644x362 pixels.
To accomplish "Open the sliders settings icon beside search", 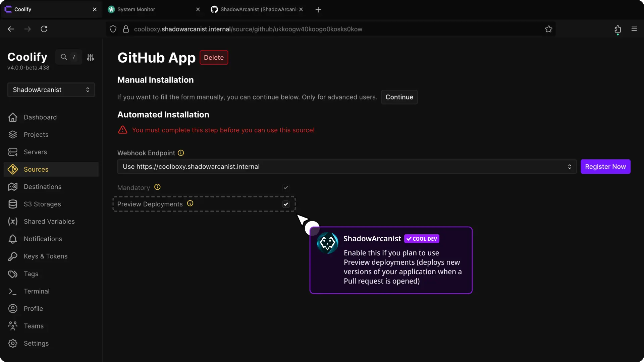I will [x=91, y=57].
